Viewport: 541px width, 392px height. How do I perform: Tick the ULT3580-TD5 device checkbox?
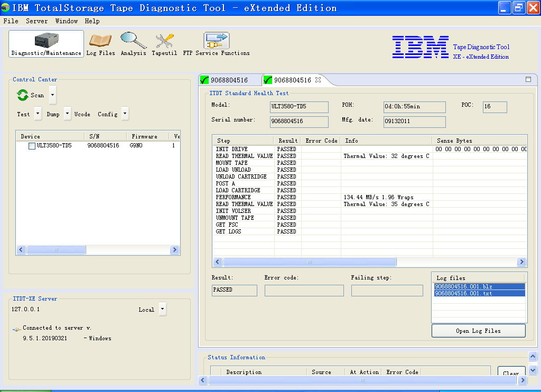(32, 146)
